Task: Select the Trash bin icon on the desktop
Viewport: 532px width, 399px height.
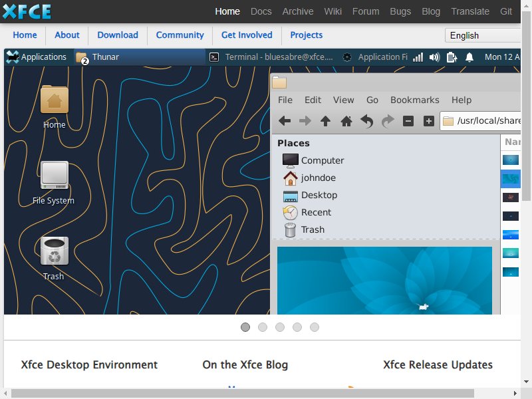Action: (55, 251)
